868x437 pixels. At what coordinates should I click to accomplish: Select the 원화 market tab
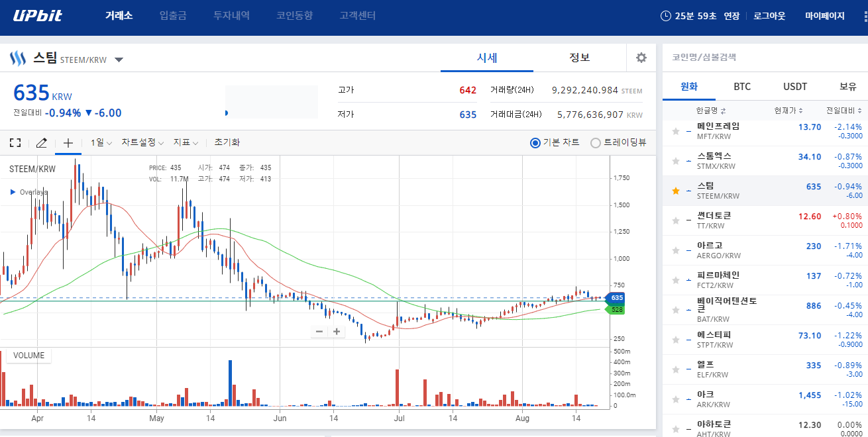[689, 87]
